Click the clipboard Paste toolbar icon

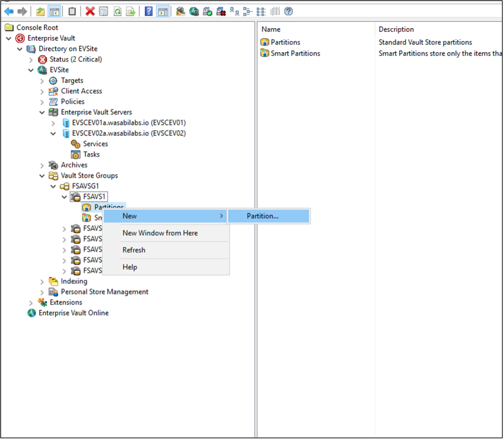click(x=72, y=11)
